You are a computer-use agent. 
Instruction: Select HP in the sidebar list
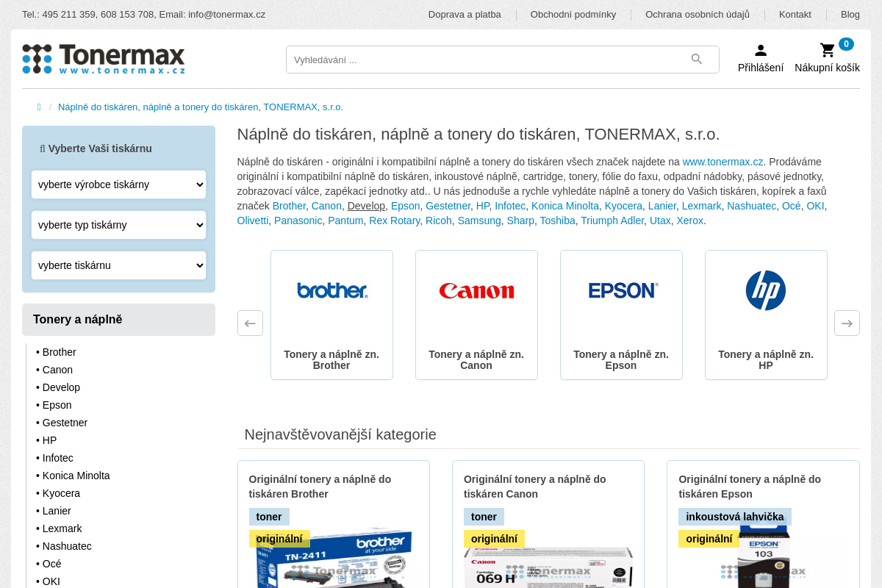pos(49,440)
